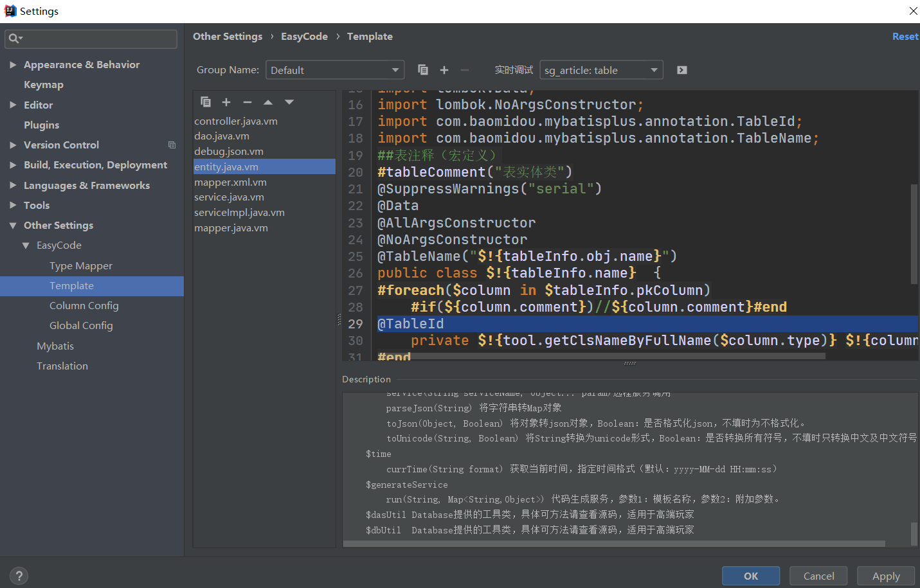The width and height of the screenshot is (920, 588).
Task: Click the Reset link
Action: point(905,37)
